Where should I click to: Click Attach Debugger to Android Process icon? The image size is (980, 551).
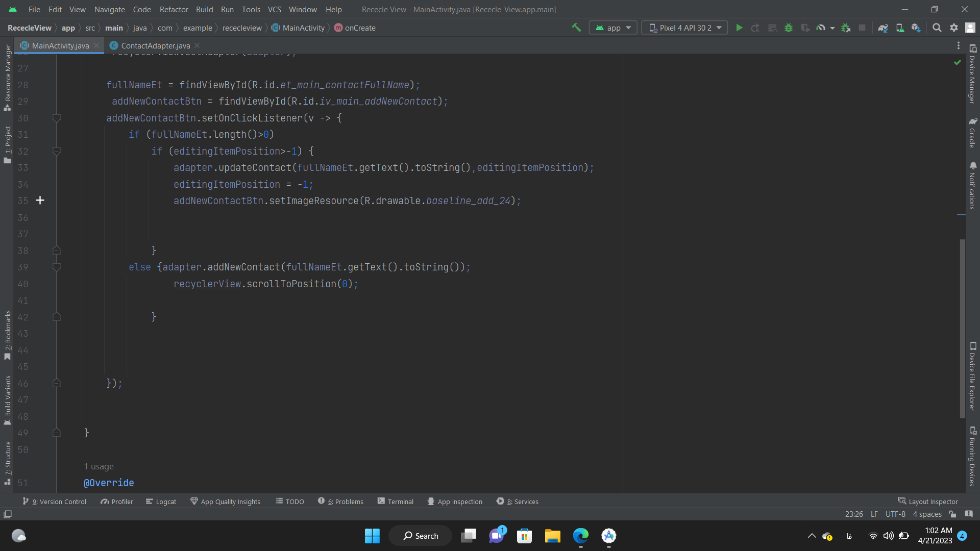(x=846, y=28)
